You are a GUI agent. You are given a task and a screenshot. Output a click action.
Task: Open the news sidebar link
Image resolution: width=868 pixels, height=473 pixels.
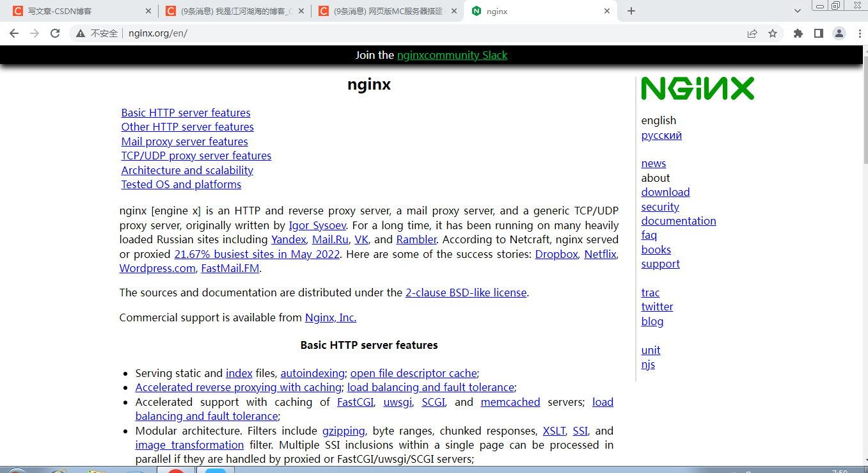654,163
